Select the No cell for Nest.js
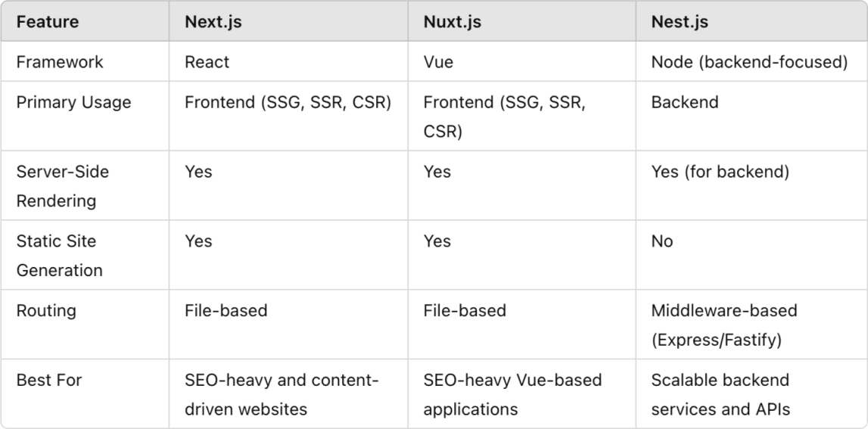The width and height of the screenshot is (868, 429). 662,241
